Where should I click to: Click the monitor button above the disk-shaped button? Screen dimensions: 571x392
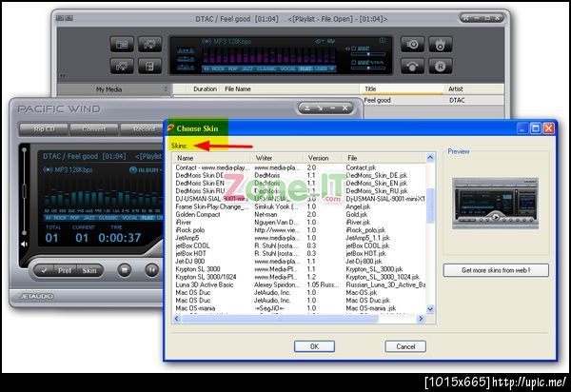[149, 45]
